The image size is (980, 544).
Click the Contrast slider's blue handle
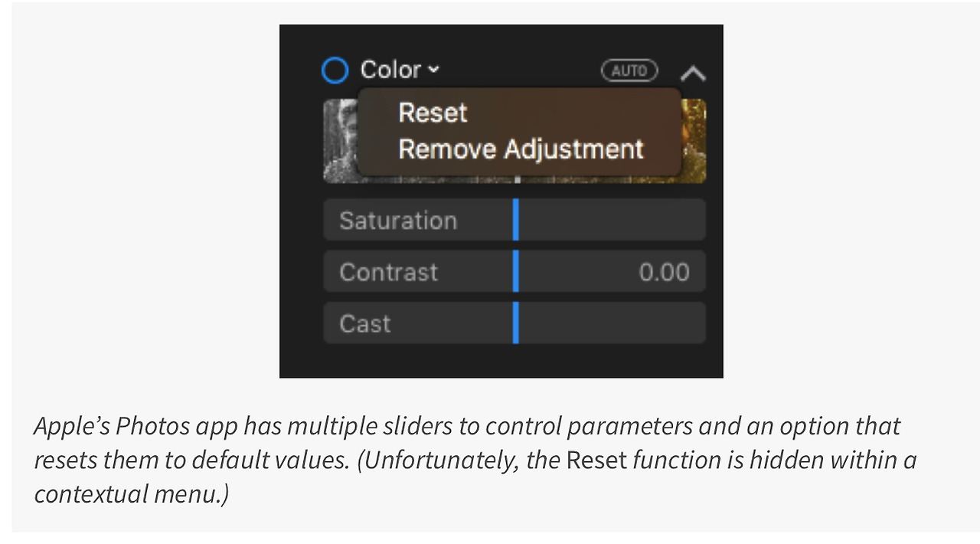(516, 271)
